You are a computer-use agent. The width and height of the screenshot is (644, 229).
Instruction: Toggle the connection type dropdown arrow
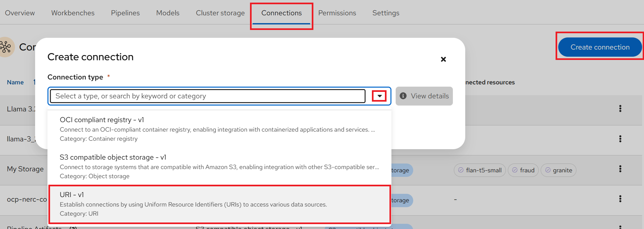[379, 96]
